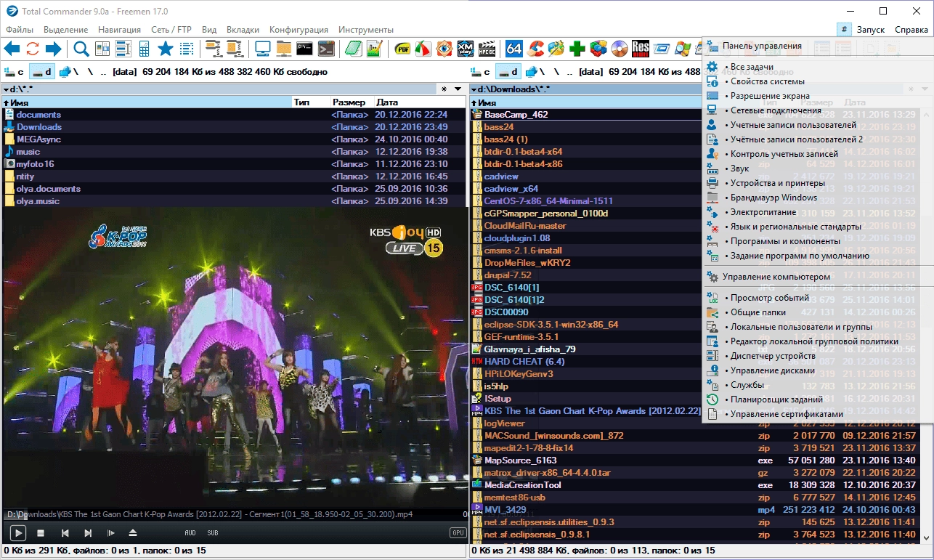
Task: Play the video in the preview player
Action: pos(18,533)
